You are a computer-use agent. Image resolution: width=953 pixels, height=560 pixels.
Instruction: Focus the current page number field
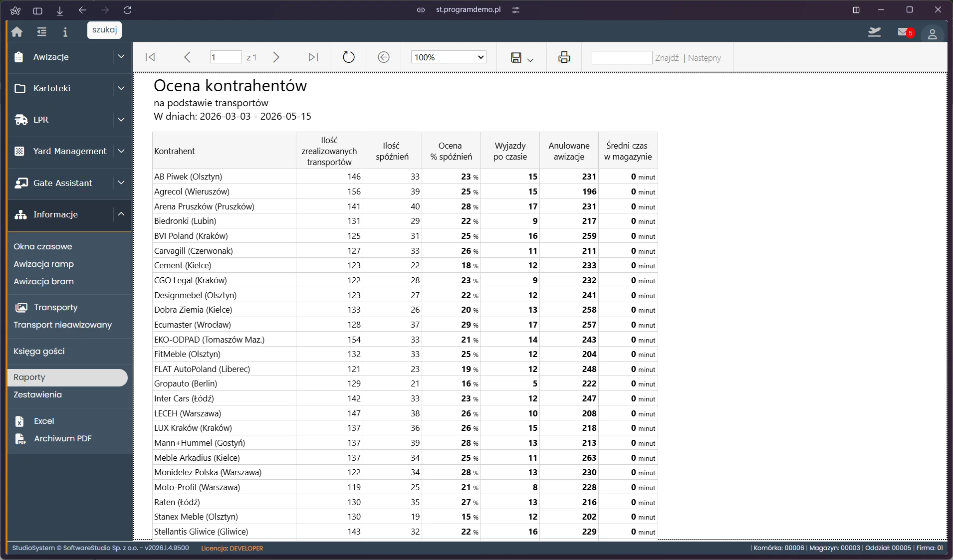click(226, 57)
